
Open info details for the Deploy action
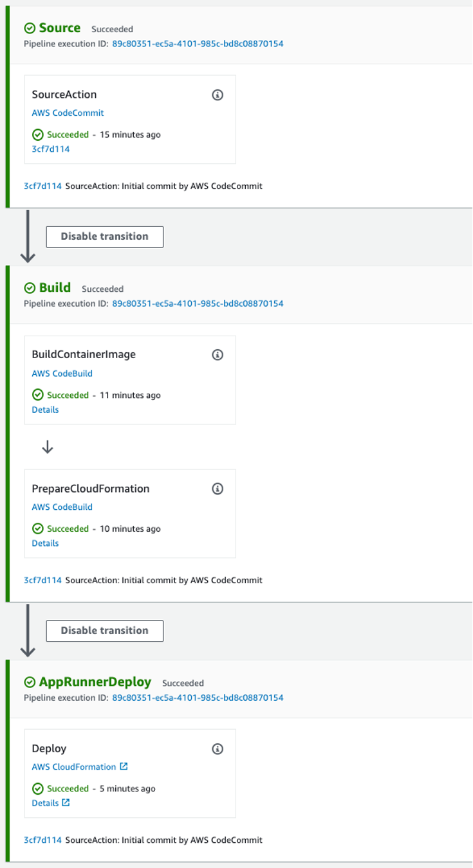coord(218,748)
